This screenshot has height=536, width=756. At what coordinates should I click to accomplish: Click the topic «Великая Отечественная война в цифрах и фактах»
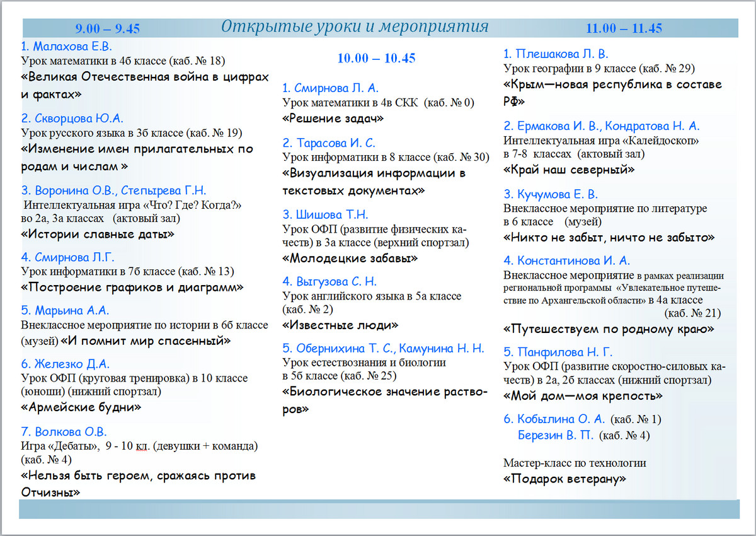[x=145, y=86]
